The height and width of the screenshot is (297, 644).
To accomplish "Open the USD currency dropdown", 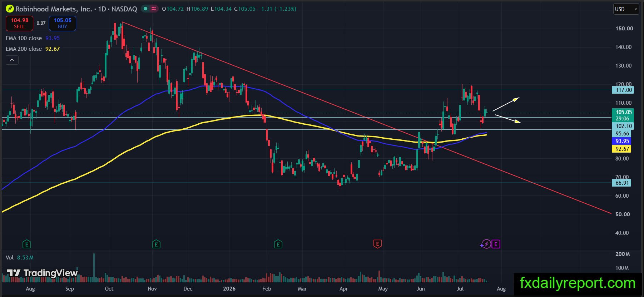I will 626,9.
